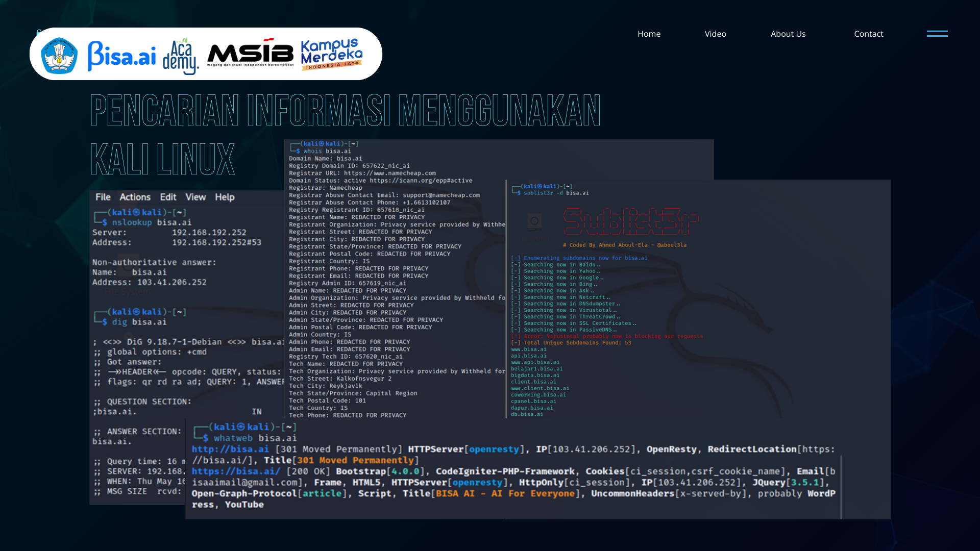Click 'Registrar Abuse Contact Phone' line

pyautogui.click(x=370, y=203)
